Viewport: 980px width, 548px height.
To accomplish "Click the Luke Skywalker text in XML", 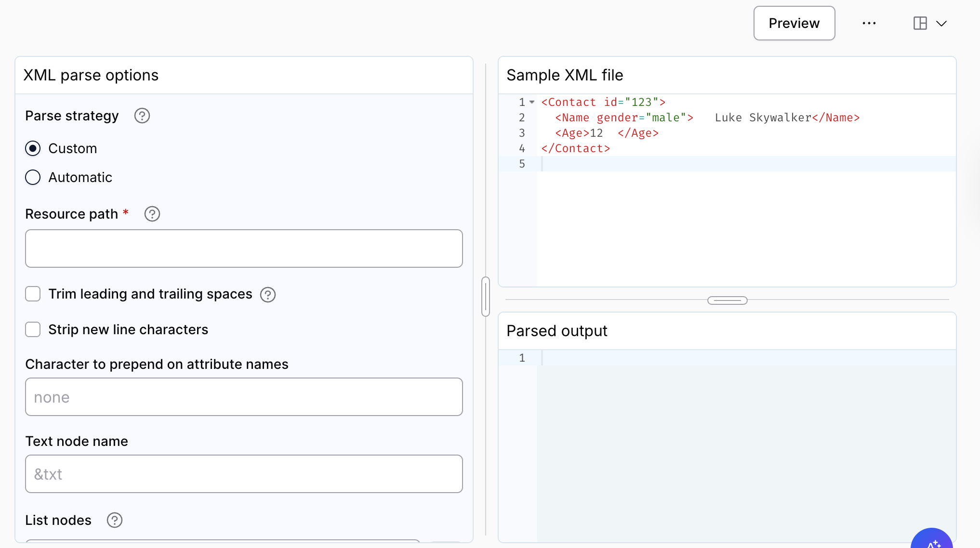I will [763, 117].
